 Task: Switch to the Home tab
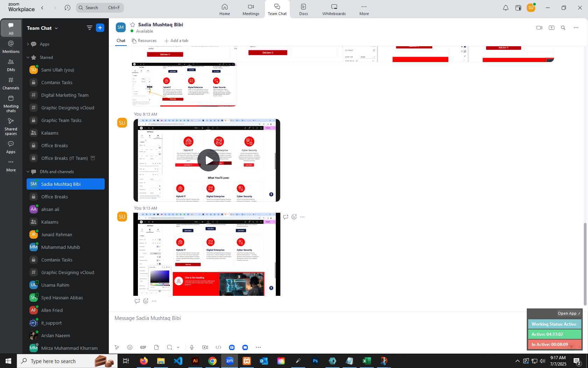[x=225, y=9]
